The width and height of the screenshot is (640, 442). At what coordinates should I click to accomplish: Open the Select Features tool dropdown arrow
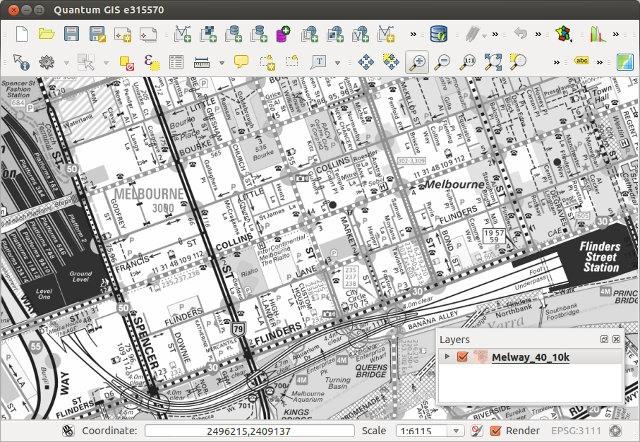pos(106,63)
